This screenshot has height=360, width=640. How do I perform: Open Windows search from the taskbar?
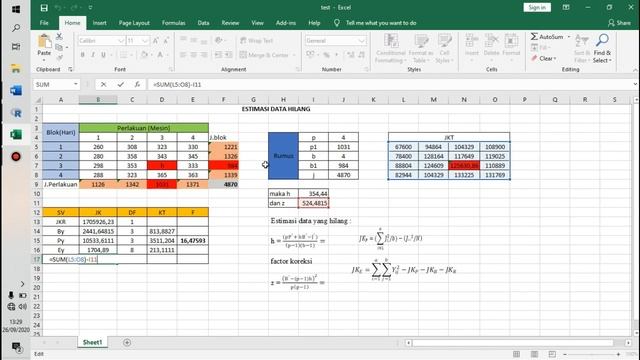point(16,28)
